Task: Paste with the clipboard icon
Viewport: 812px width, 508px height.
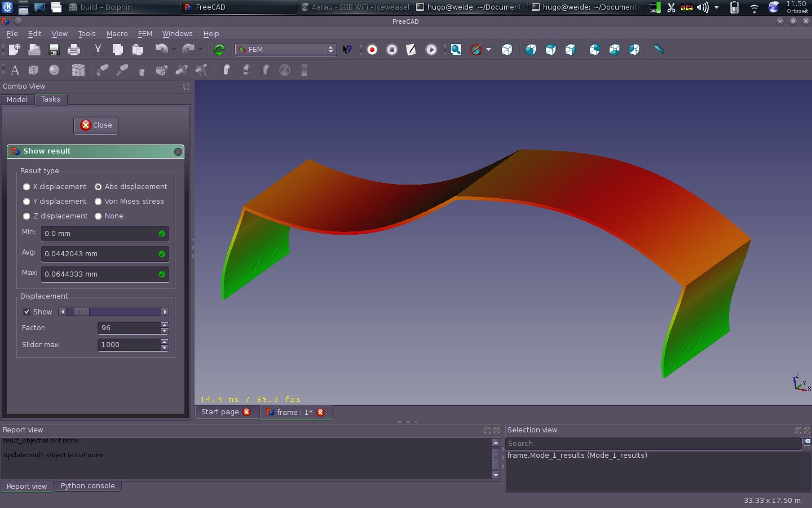Action: pyautogui.click(x=138, y=50)
